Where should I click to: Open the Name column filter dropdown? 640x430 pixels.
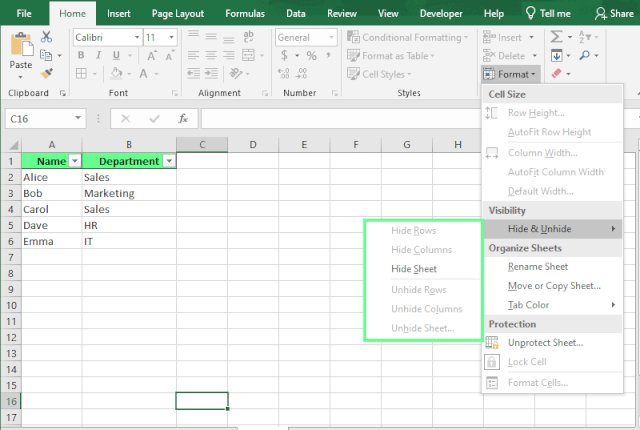(x=75, y=161)
